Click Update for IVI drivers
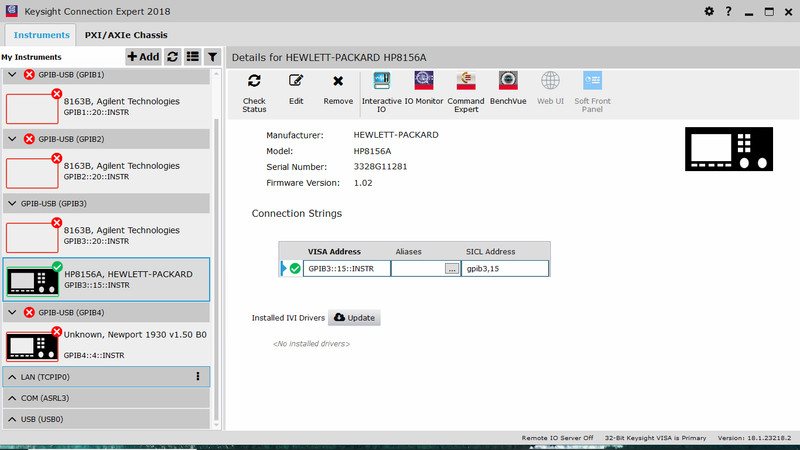 click(354, 317)
